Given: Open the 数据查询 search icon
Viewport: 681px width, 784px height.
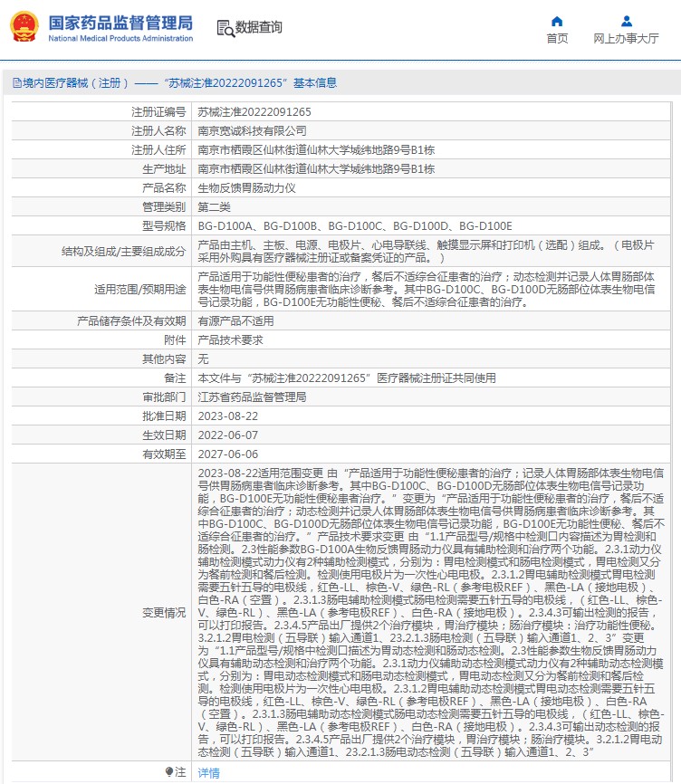Looking at the screenshot, I should coord(225,28).
